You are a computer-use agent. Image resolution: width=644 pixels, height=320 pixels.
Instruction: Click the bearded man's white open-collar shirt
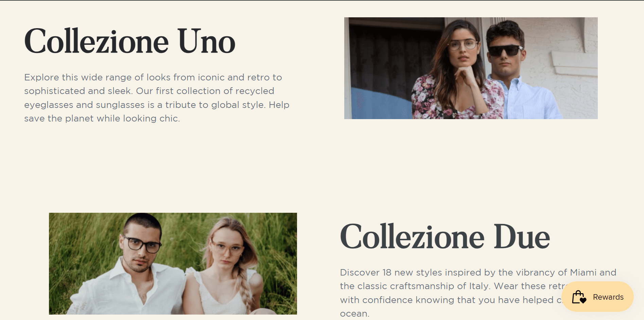[x=112, y=288]
